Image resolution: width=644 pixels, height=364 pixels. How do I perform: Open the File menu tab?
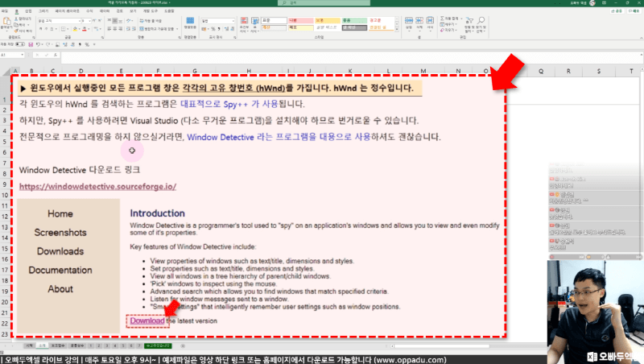[5, 11]
